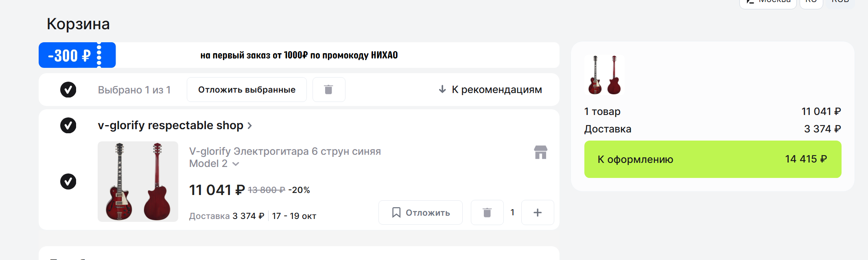Click bookmark icon on Отложить button
The image size is (868, 260).
click(396, 212)
